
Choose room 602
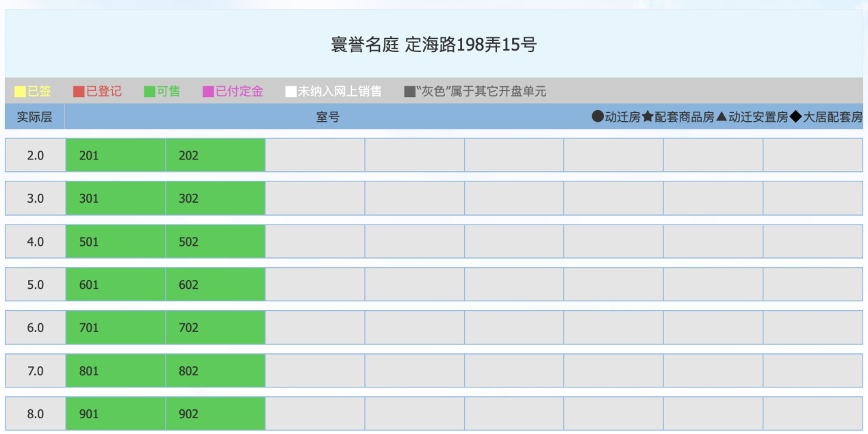click(215, 285)
